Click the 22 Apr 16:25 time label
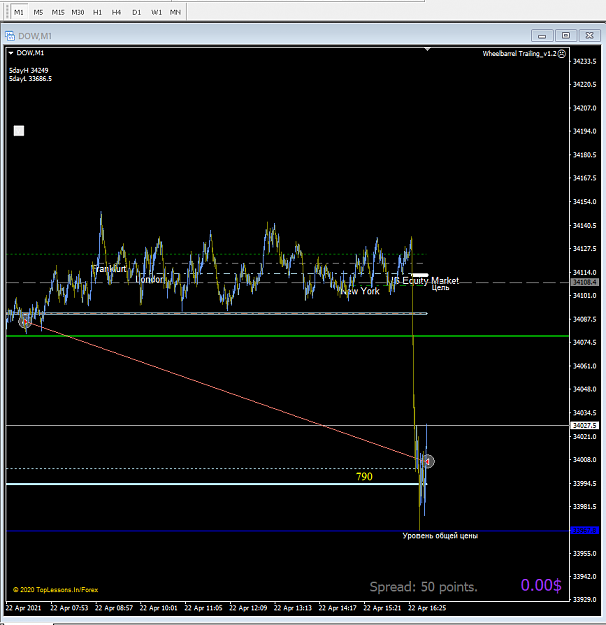Image resolution: width=606 pixels, height=625 pixels. (427, 608)
